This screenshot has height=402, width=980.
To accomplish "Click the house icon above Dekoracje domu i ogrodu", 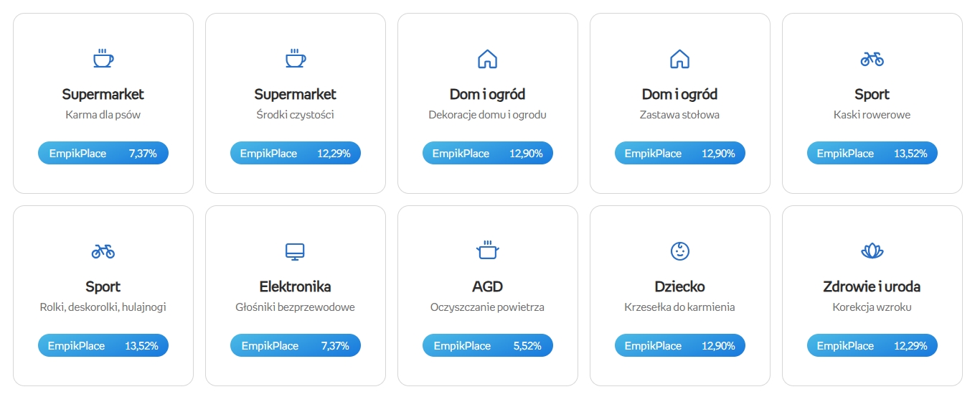I will point(488,59).
